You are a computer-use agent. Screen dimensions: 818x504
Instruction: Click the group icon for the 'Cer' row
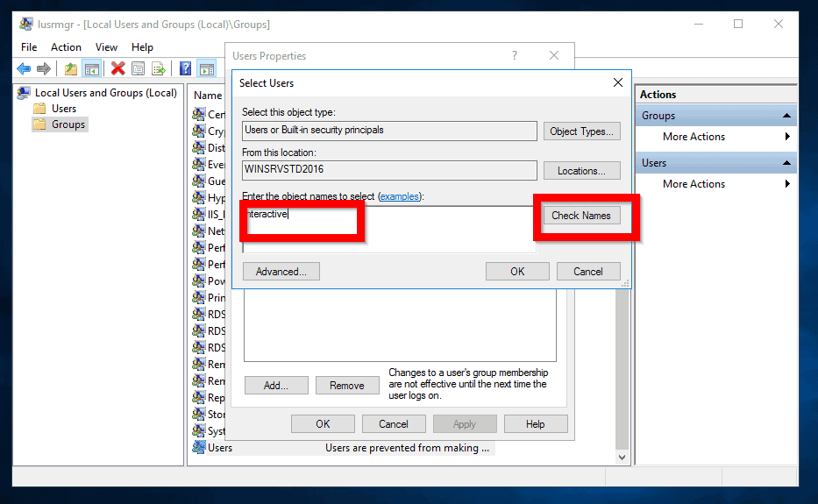click(x=199, y=114)
